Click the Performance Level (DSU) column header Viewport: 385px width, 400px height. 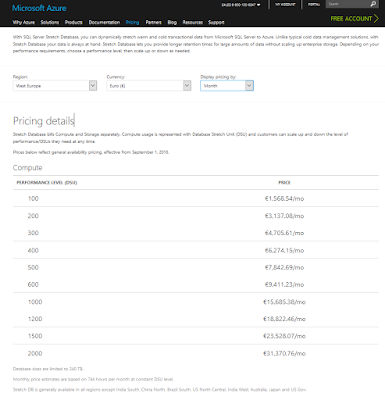click(x=47, y=183)
